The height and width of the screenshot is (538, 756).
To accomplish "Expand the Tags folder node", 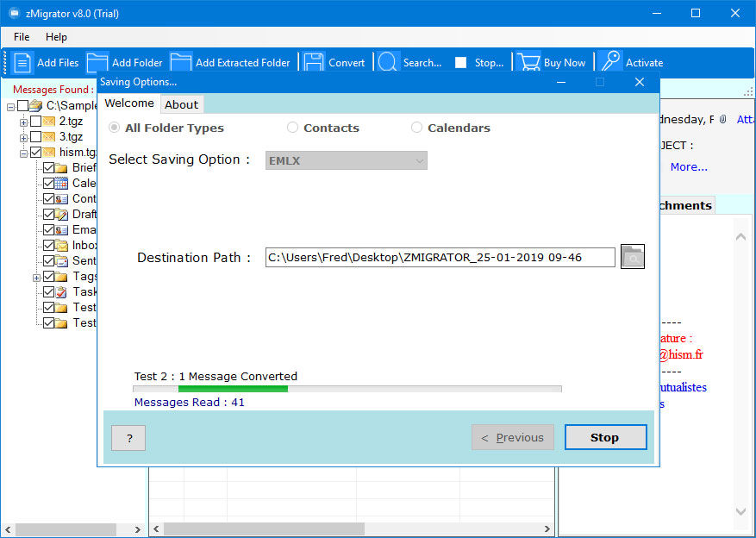I will pyautogui.click(x=36, y=278).
